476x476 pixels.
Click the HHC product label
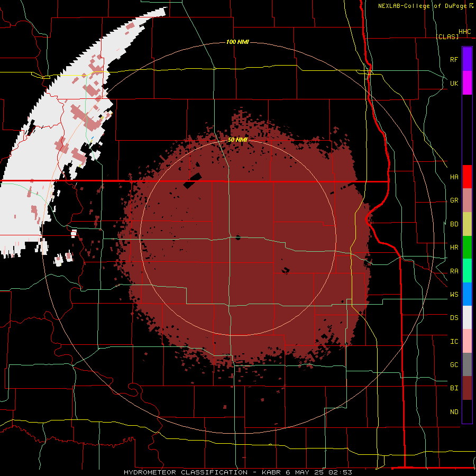(464, 32)
